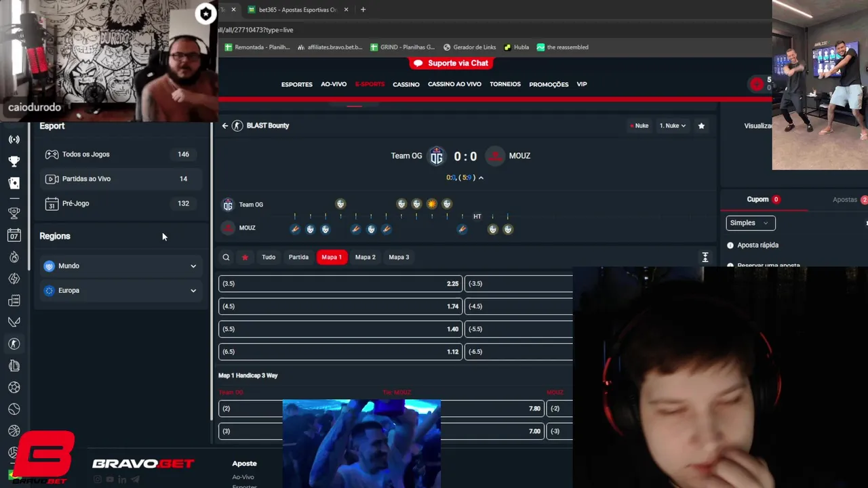868x488 pixels.
Task: Select the Mapa 2 tab
Action: [365, 258]
